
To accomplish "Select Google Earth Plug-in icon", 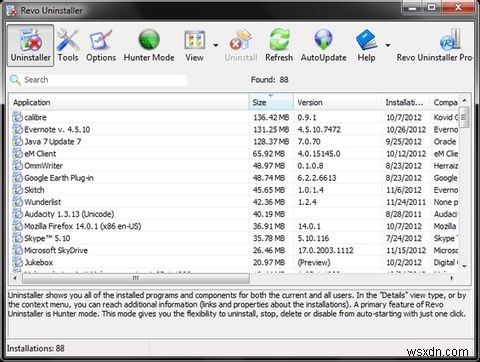I will (x=17, y=178).
